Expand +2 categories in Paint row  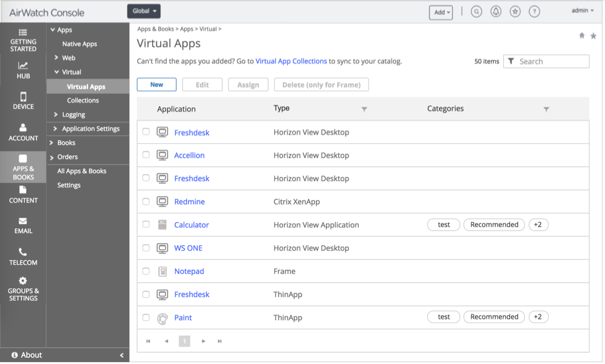coord(538,317)
